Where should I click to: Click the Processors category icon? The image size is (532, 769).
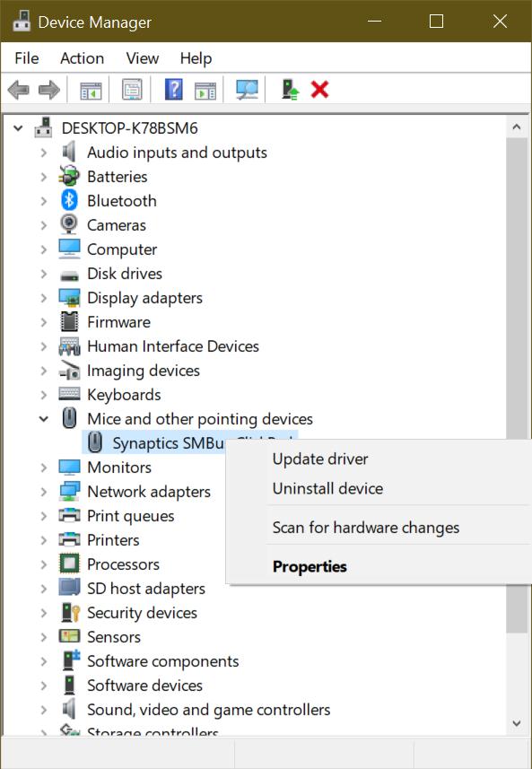point(69,564)
